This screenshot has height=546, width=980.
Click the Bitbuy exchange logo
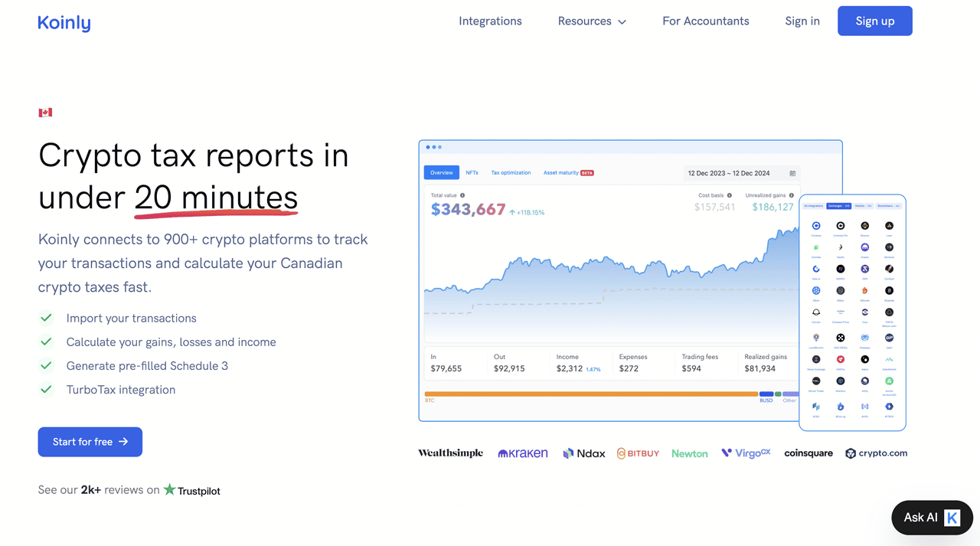tap(638, 453)
